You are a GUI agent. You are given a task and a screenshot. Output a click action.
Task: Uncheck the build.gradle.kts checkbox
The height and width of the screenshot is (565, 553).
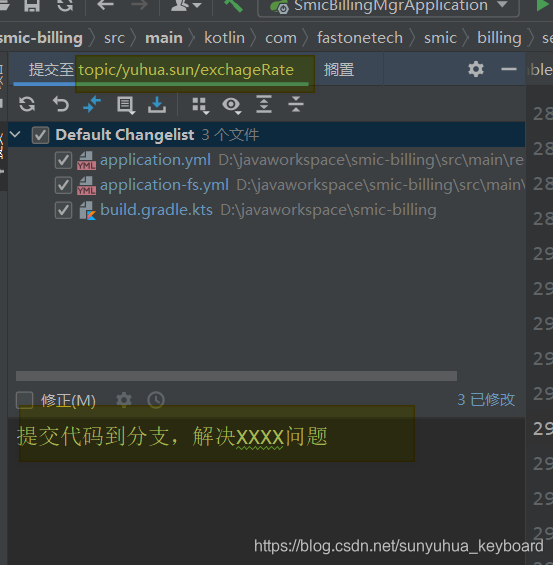click(x=63, y=210)
